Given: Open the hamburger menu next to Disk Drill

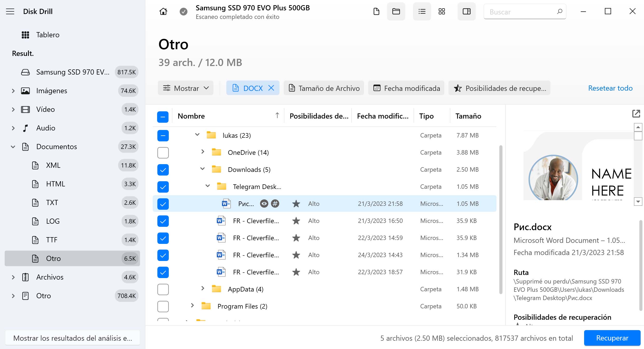Looking at the screenshot, I should click(x=10, y=11).
